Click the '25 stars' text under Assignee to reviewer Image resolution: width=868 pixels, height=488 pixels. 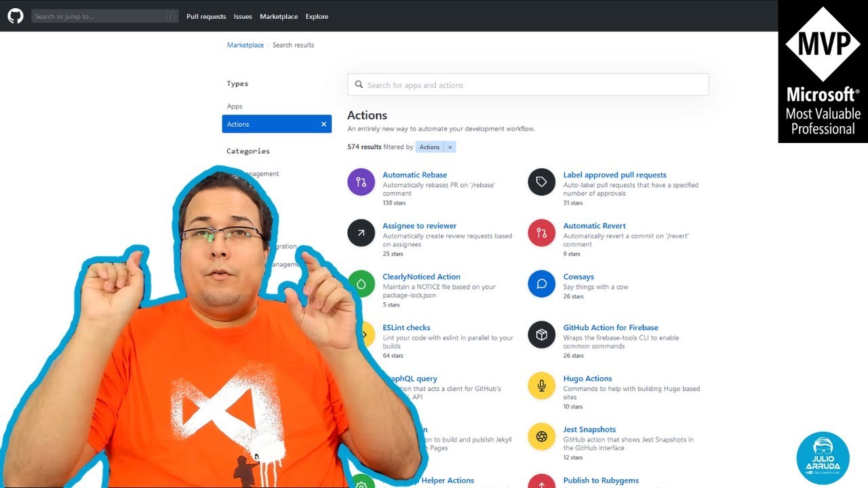coord(393,253)
